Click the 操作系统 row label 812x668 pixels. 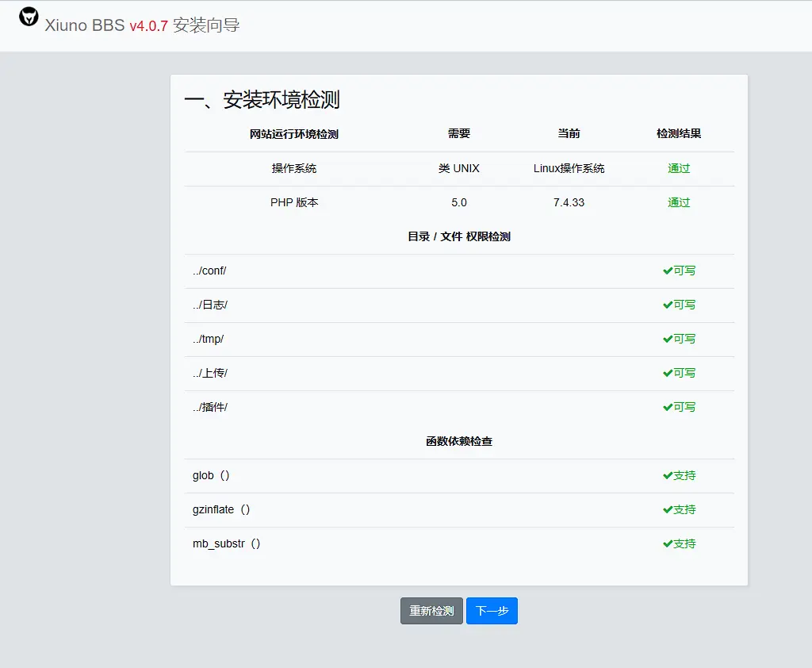[x=293, y=168]
